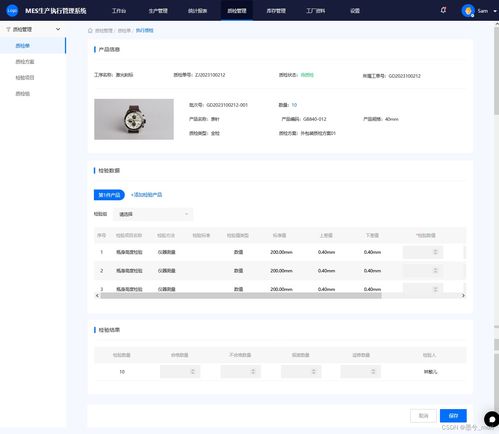The image size is (499, 434).
Task: Click the +添加检验产品 link
Action: tap(146, 195)
